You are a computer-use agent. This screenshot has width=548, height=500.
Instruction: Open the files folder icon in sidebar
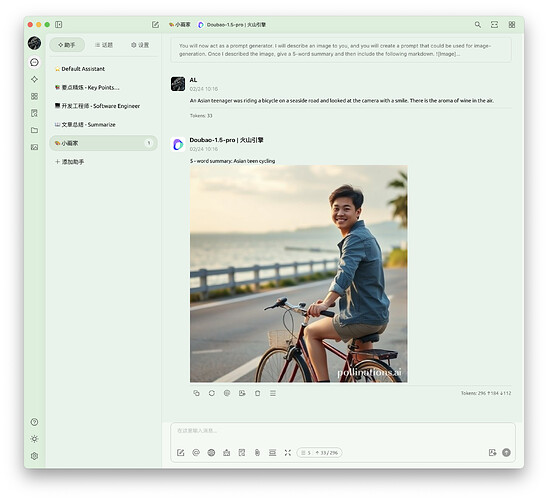coord(34,130)
